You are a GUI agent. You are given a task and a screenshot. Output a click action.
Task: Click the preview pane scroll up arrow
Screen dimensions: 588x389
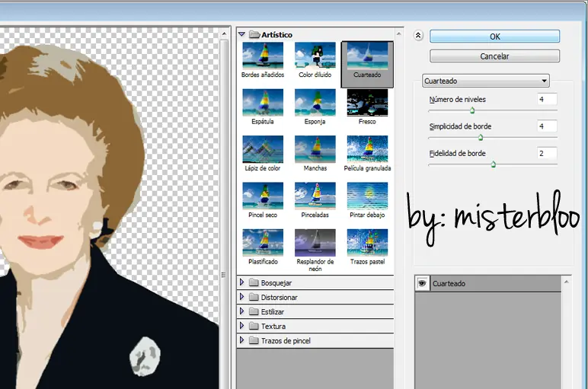224,33
